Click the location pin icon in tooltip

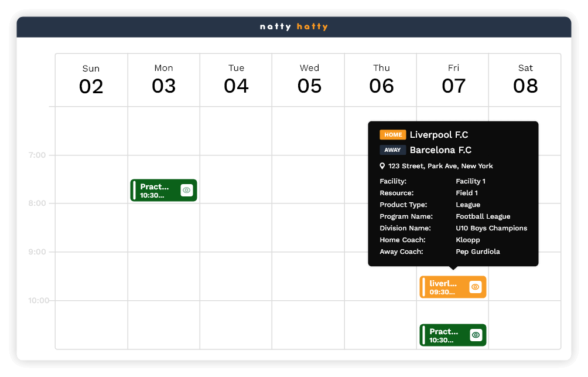point(382,166)
